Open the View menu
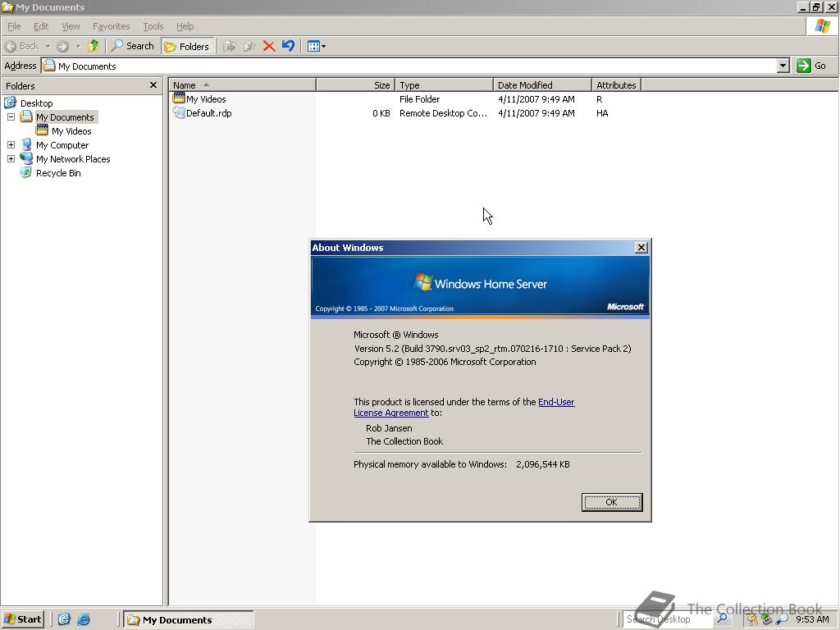Image resolution: width=840 pixels, height=630 pixels. click(x=71, y=26)
